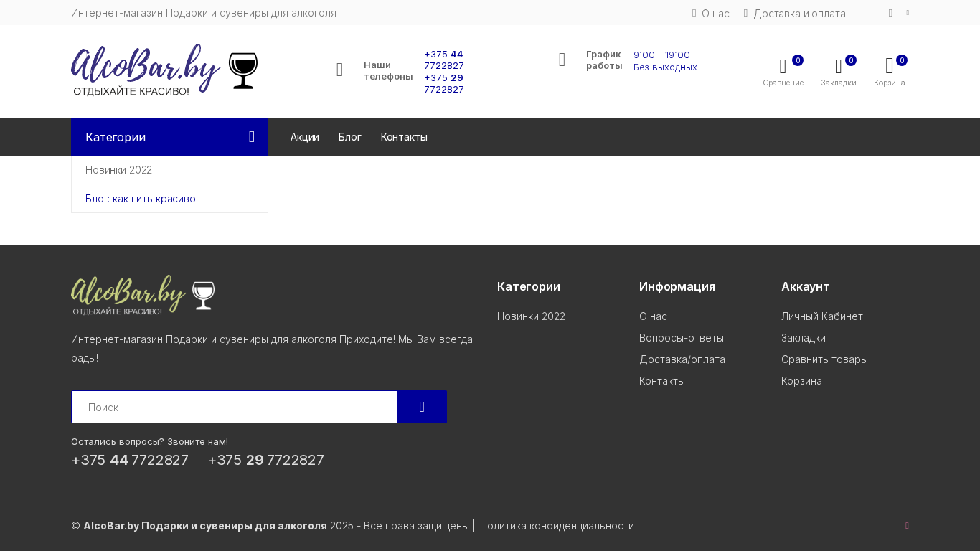Click the AlcoBar.by logo in header

[164, 70]
